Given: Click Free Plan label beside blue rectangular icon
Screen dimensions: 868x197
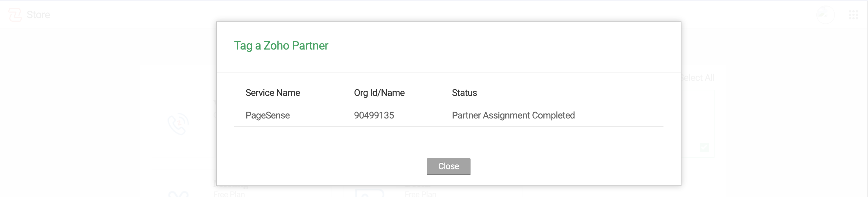Looking at the screenshot, I should point(420,194).
